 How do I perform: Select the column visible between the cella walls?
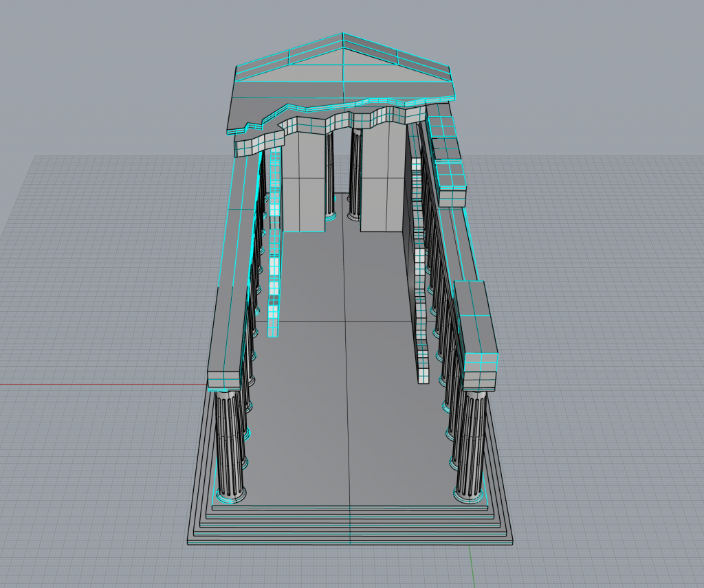(355, 172)
